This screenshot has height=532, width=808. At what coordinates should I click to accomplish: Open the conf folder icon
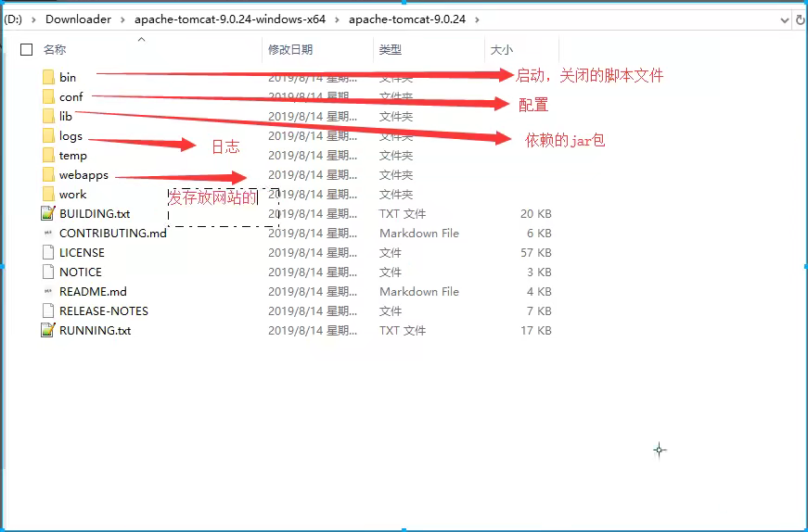pos(48,96)
